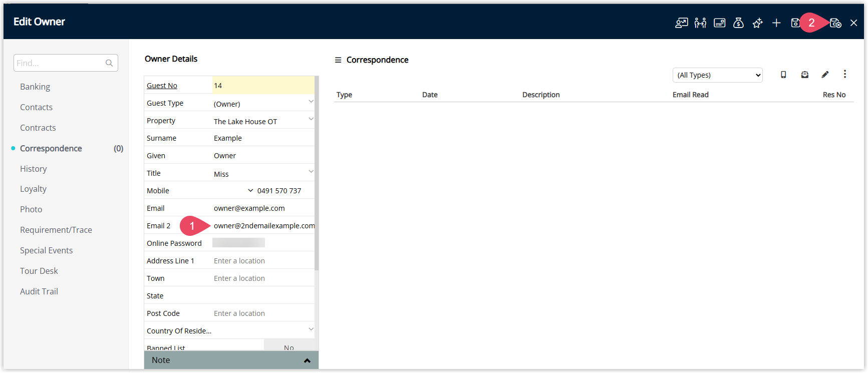Click the open envelope email icon
Viewport: 868px width, 373px height.
point(804,75)
